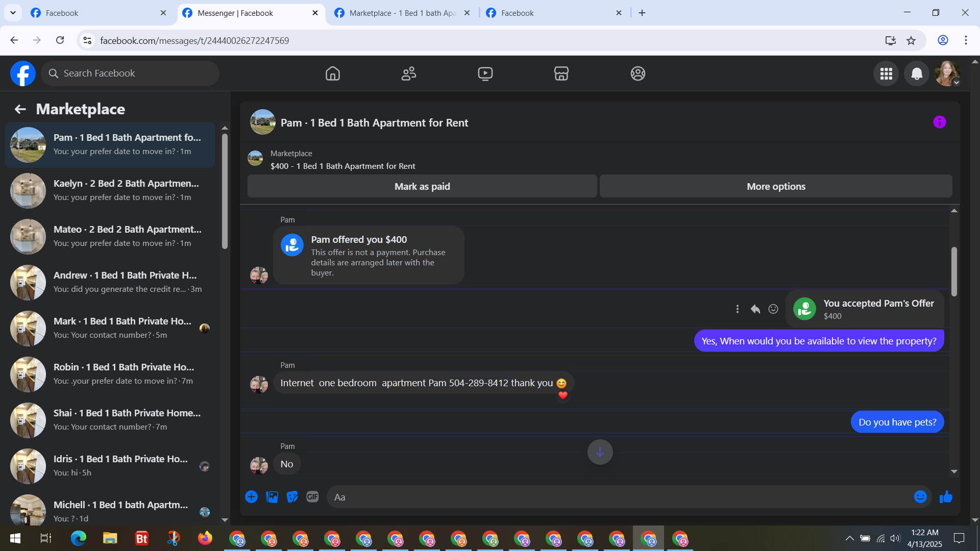Open Andrew's Private Home conversation
This screenshot has height=551, width=980.
pos(110,283)
